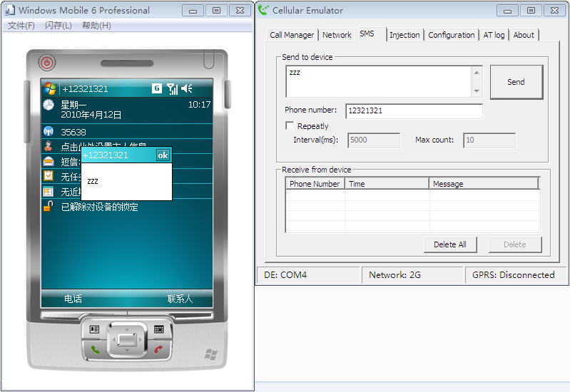Open the 文件(F) menu
Viewport: 570px width, 392px height.
coord(21,26)
